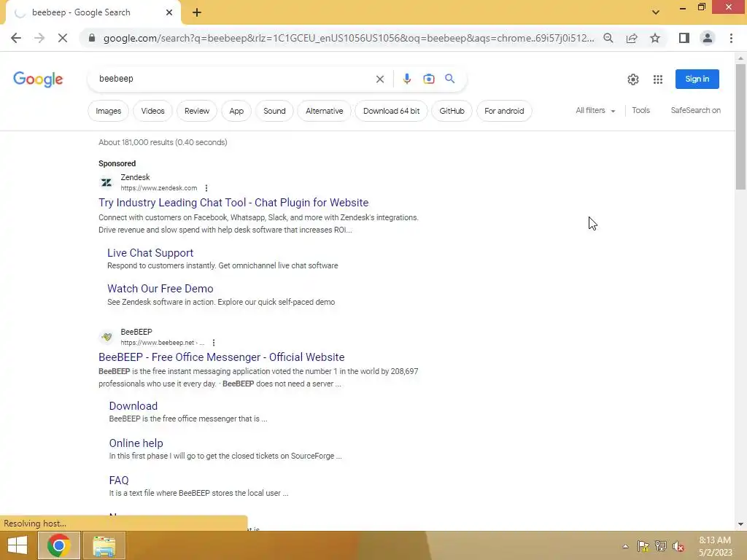Show hidden tray icons arrow
This screenshot has width=747, height=560.
click(x=625, y=546)
